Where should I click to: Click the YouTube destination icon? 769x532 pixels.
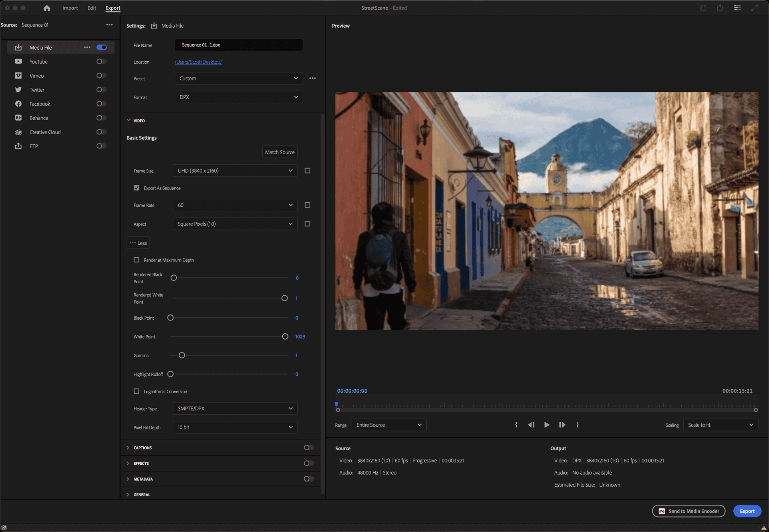pyautogui.click(x=18, y=62)
